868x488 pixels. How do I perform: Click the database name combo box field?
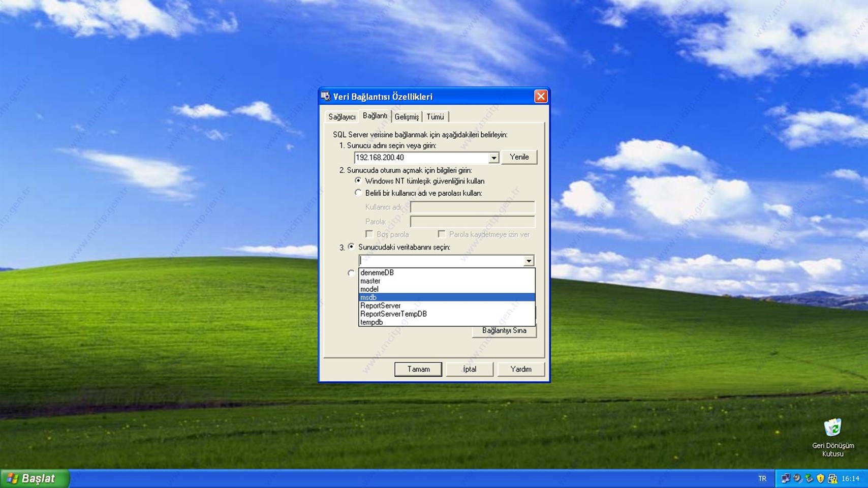441,261
